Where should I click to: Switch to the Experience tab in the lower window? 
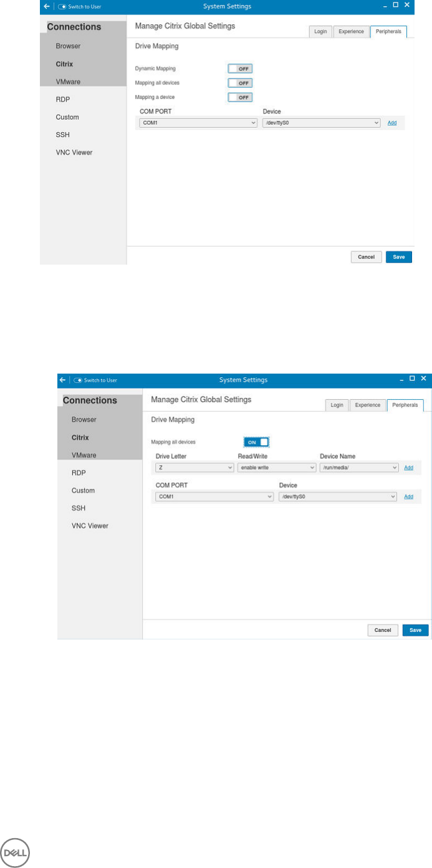point(368,405)
